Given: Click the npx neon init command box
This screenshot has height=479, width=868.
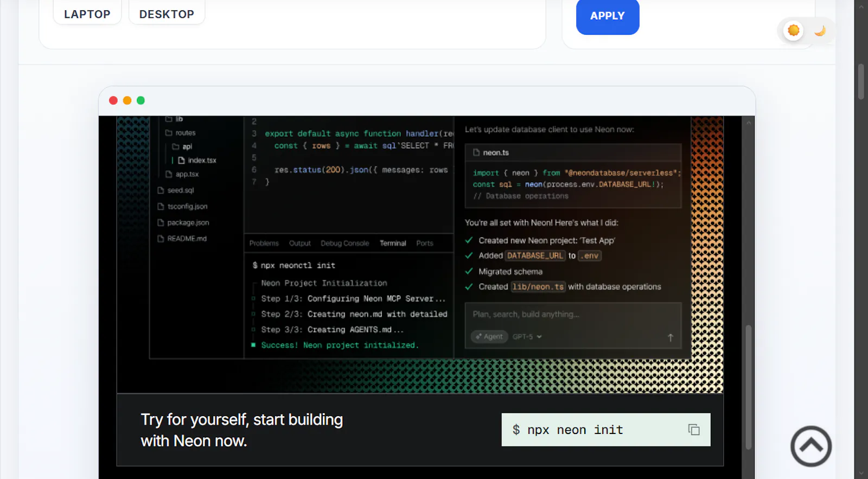Looking at the screenshot, I should click(x=606, y=430).
